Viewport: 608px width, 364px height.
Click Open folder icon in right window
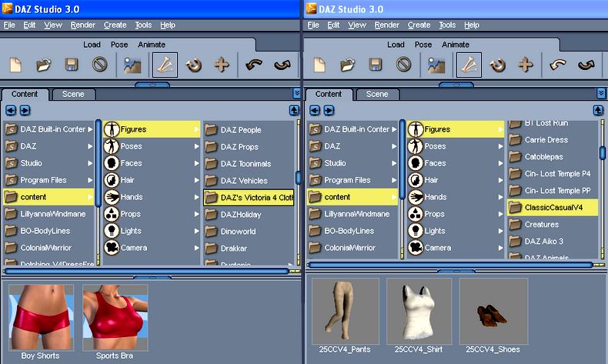pyautogui.click(x=347, y=65)
